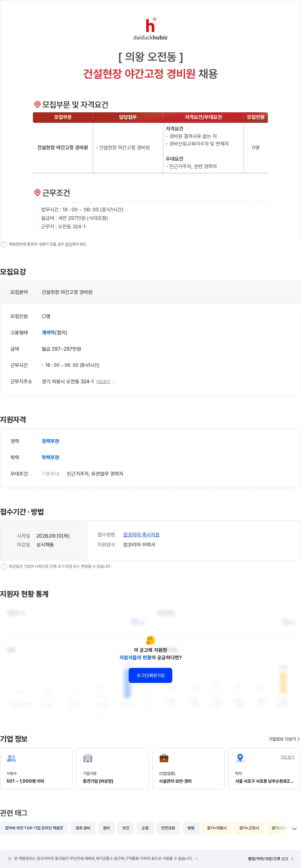Click the 501 ~ 1,000명 이하 value
Viewport: 301px width, 868px height.
coord(25,781)
